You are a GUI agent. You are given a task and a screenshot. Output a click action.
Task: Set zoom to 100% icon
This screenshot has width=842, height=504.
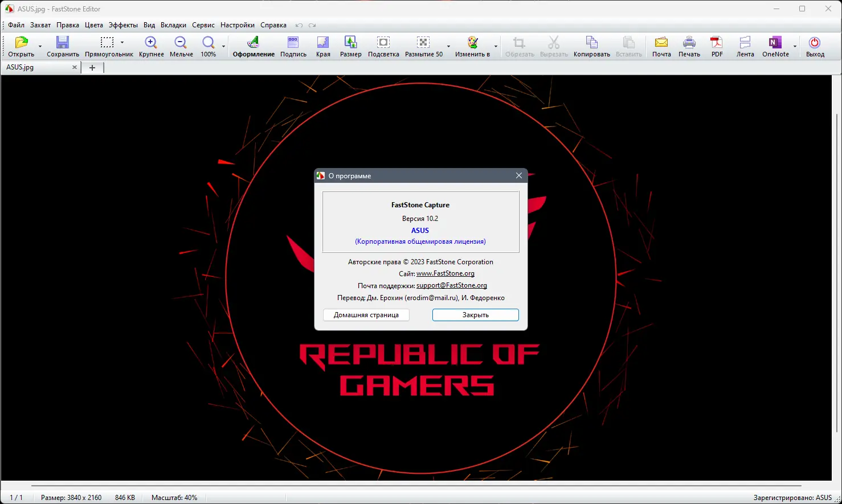208,43
